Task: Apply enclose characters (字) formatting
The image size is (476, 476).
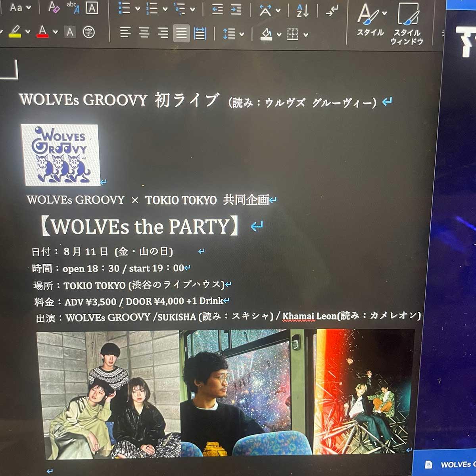Action: (x=90, y=31)
